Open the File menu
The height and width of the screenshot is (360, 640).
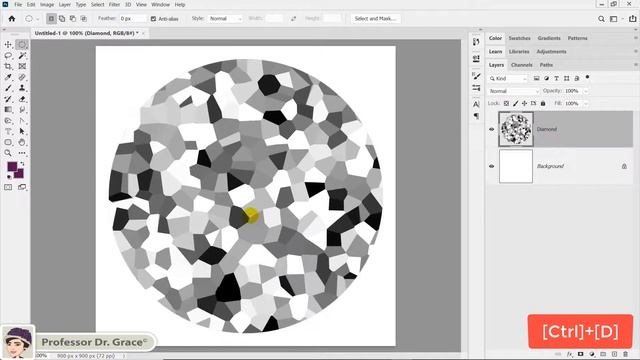pyautogui.click(x=18, y=4)
